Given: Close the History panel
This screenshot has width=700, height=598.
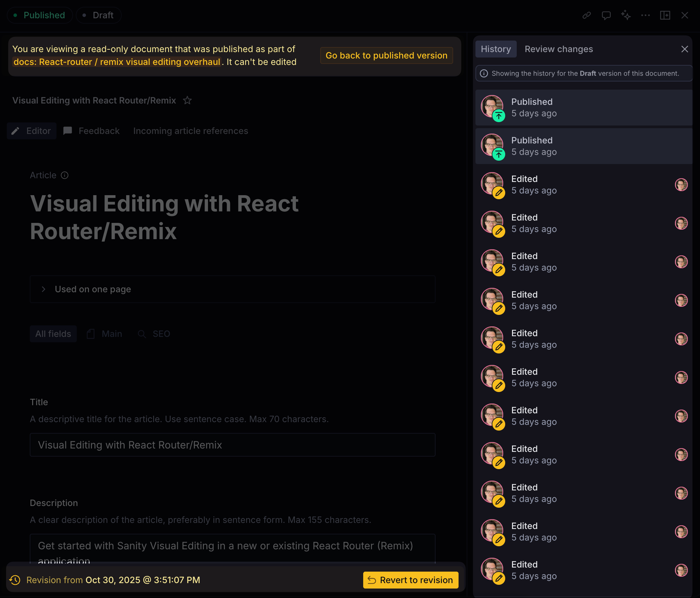Looking at the screenshot, I should pyautogui.click(x=685, y=49).
